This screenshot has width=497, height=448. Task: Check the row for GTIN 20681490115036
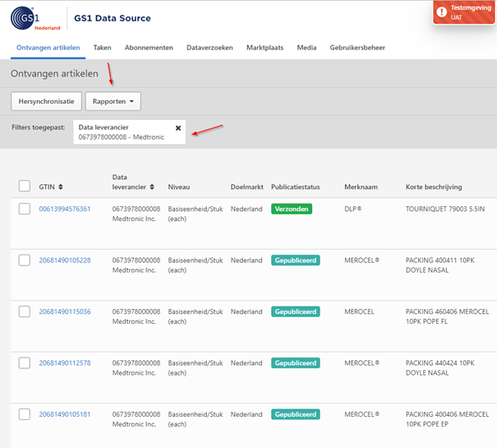(x=25, y=312)
